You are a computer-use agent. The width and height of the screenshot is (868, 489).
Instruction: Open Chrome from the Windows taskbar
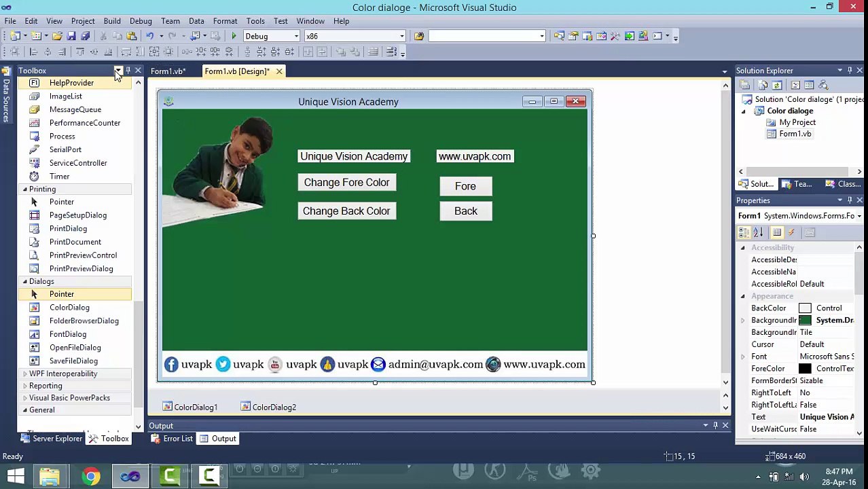(x=90, y=476)
